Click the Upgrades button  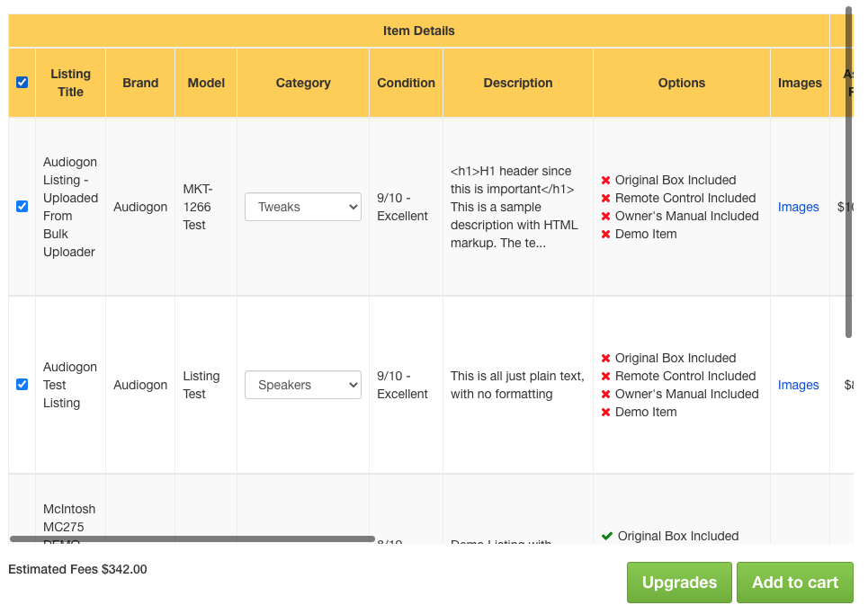679,583
